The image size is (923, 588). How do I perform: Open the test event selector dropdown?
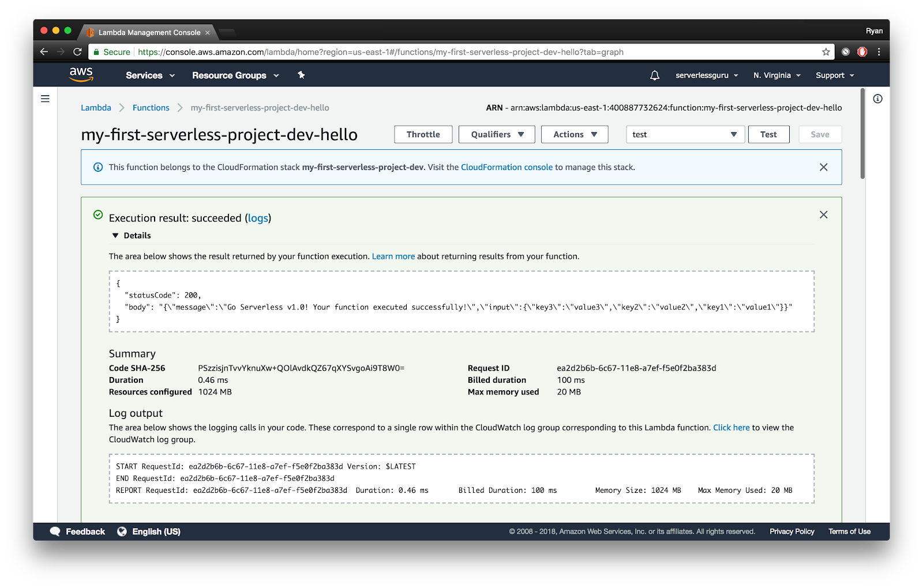[x=684, y=134]
